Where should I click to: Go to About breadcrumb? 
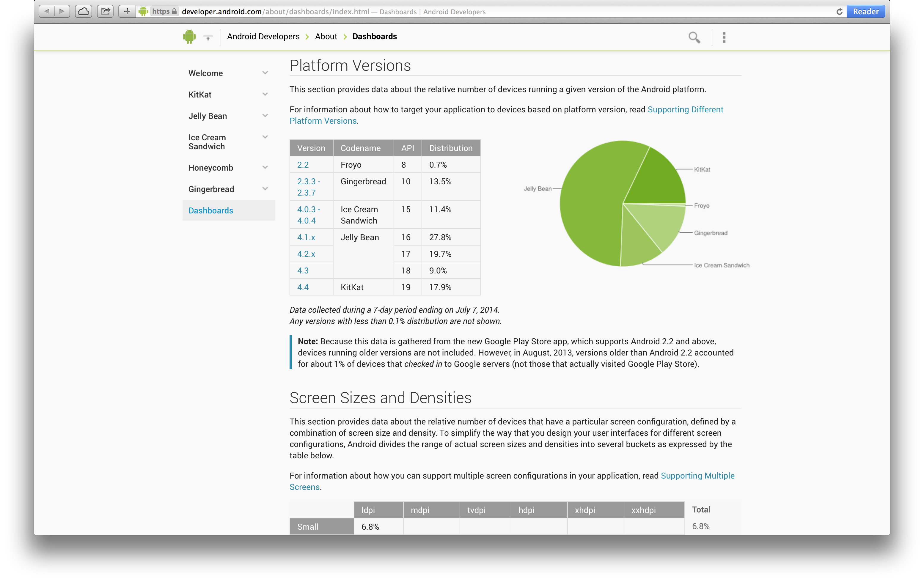pyautogui.click(x=326, y=37)
